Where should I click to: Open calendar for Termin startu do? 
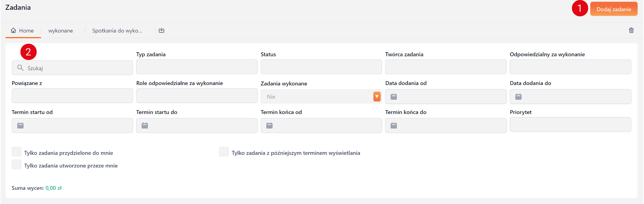(x=145, y=126)
